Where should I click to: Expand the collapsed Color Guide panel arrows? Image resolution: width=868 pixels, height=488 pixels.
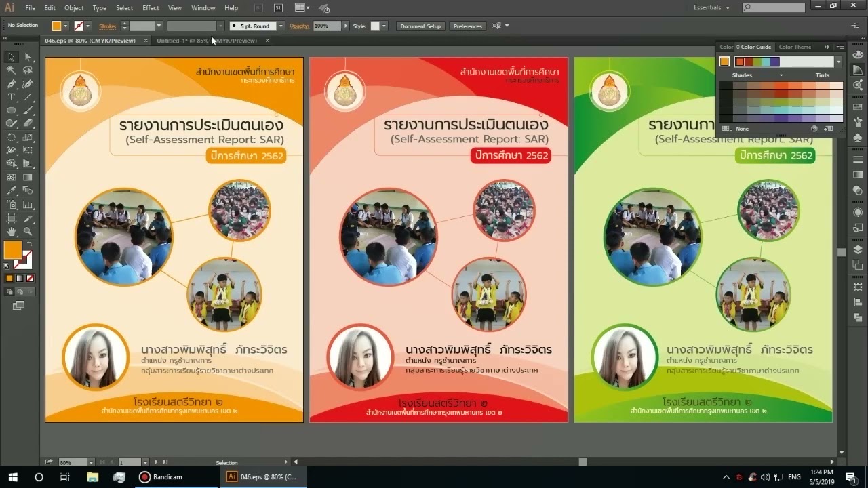point(827,47)
